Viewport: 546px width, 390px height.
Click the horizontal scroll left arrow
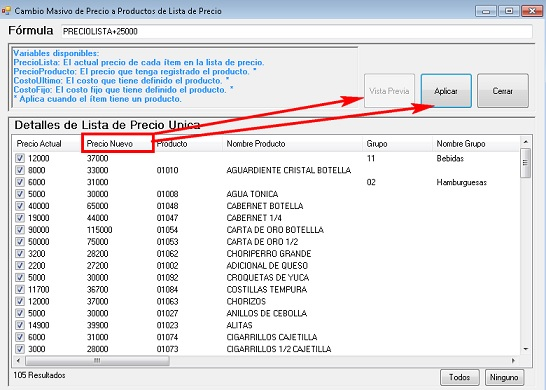coord(18,360)
